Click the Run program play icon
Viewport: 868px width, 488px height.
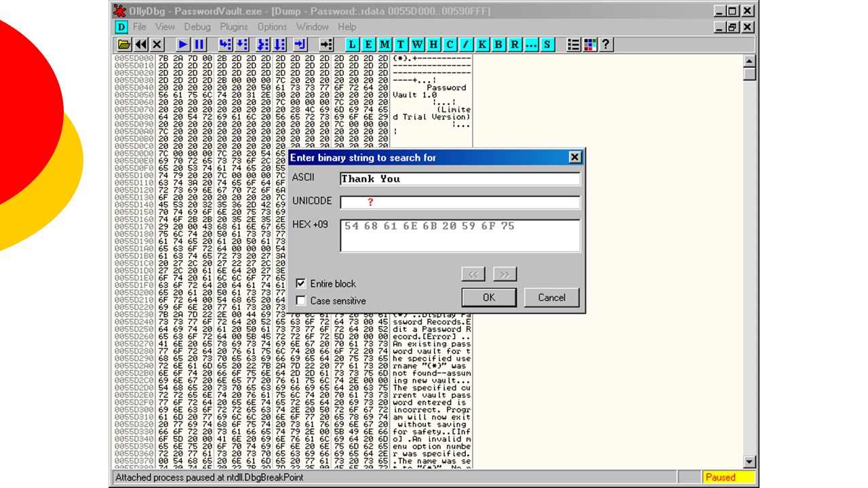click(183, 44)
